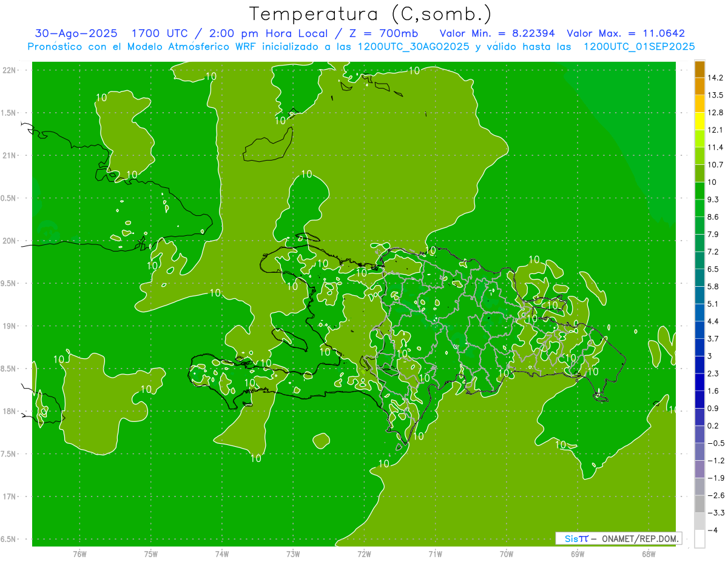Click the "10.7" colorbar label
The height and width of the screenshot is (562, 728).
[x=715, y=165]
